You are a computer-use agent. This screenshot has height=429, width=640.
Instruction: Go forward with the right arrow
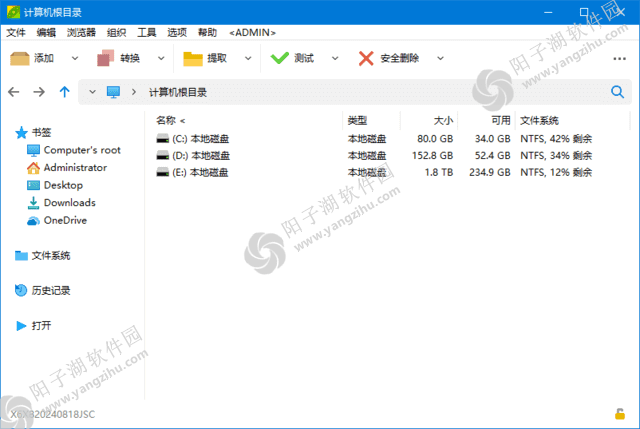[39, 92]
